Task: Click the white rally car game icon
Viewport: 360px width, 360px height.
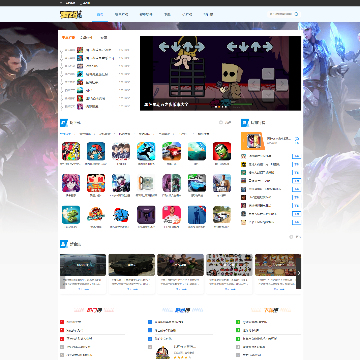Action: [x=222, y=215]
